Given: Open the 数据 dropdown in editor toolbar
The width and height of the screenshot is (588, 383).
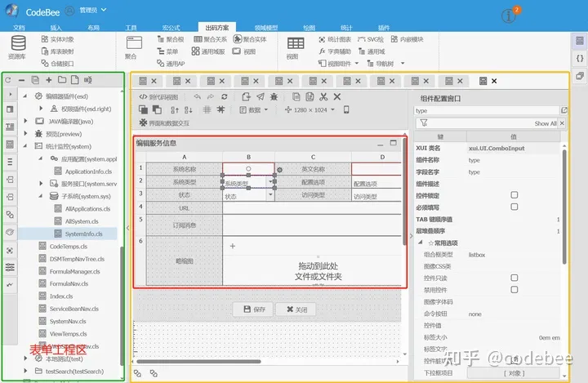Looking at the screenshot, I should (x=254, y=109).
